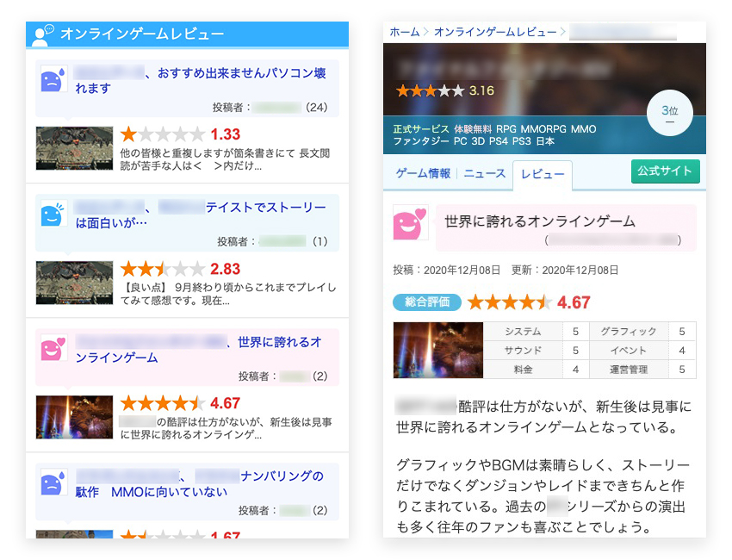732x560 pixels.
Task: Click the game screenshot next to the score table
Action: click(437, 350)
